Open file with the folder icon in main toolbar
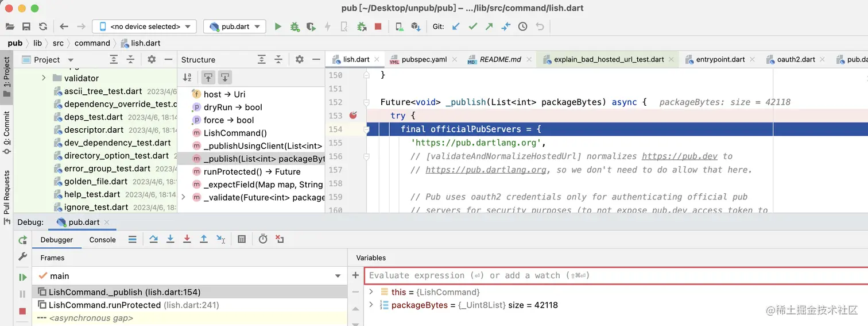 point(10,26)
